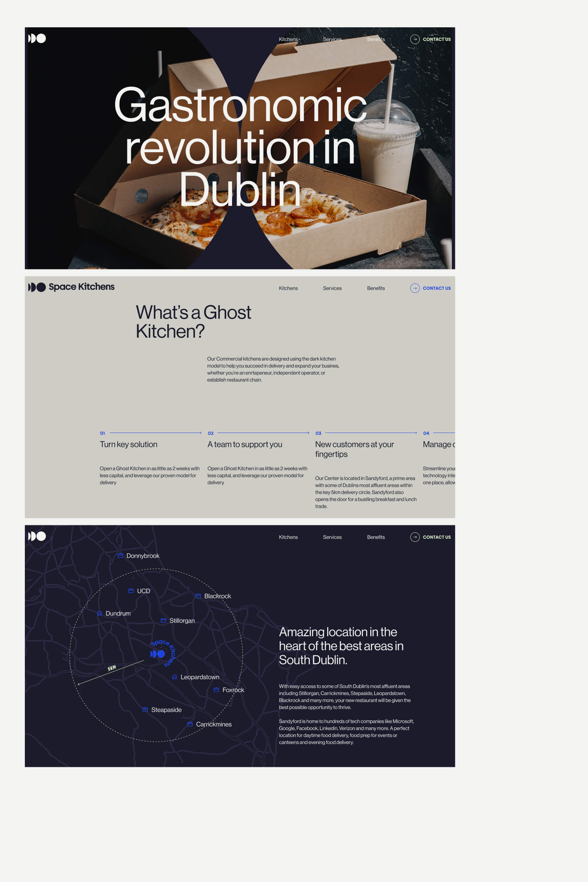Click the Carrickmines location icon on map
The image size is (588, 882).
[190, 724]
